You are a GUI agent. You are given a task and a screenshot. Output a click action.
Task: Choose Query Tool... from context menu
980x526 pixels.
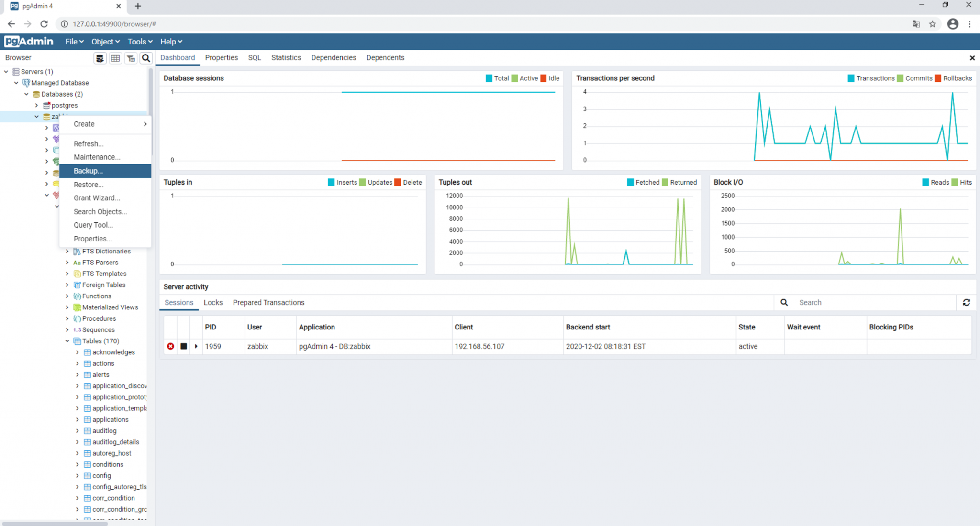[93, 225]
